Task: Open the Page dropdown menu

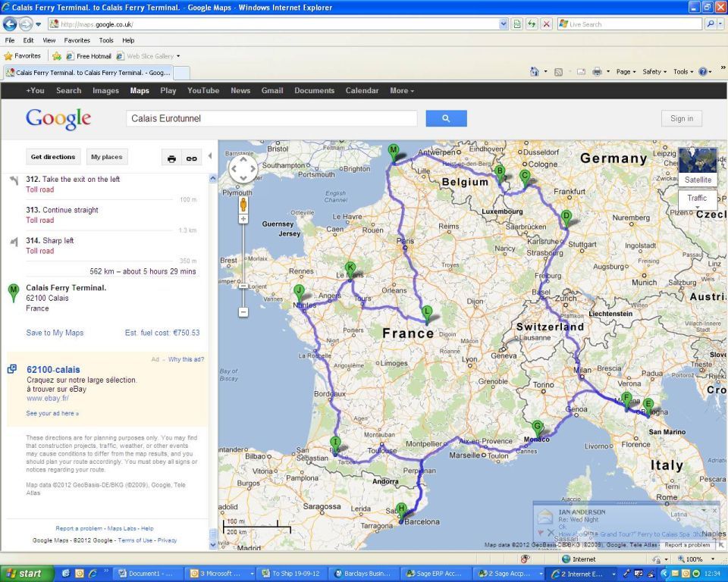Action: pos(626,72)
